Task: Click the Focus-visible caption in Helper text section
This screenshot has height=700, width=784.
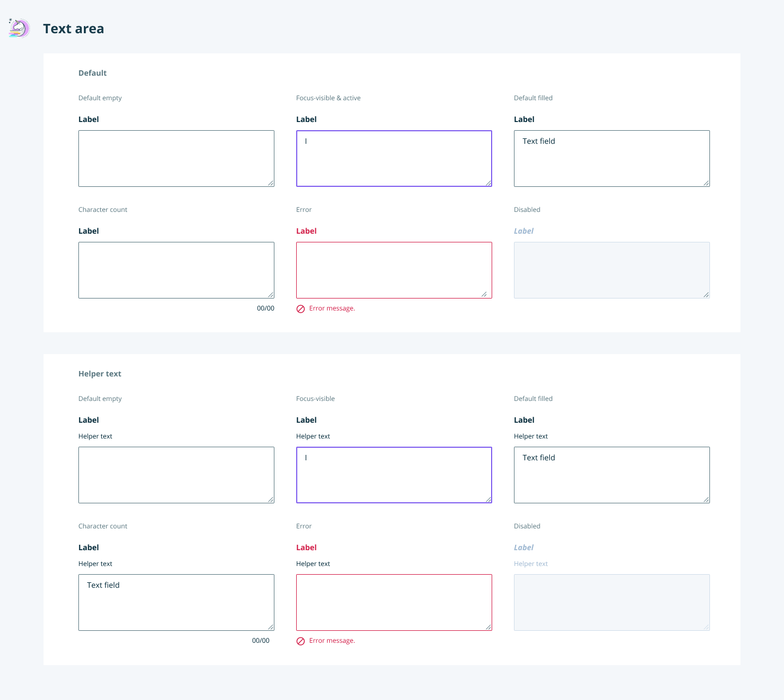Action: pos(315,399)
